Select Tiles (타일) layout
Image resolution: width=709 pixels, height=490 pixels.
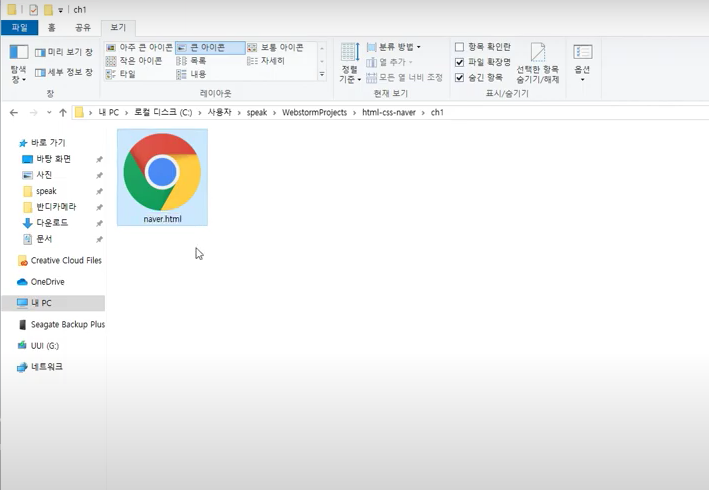[x=121, y=74]
